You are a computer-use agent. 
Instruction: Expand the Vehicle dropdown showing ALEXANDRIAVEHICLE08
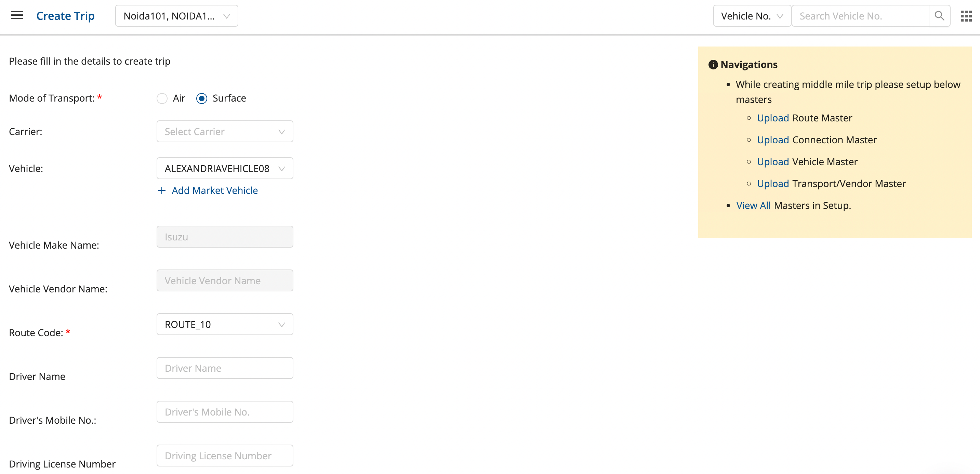tap(224, 169)
